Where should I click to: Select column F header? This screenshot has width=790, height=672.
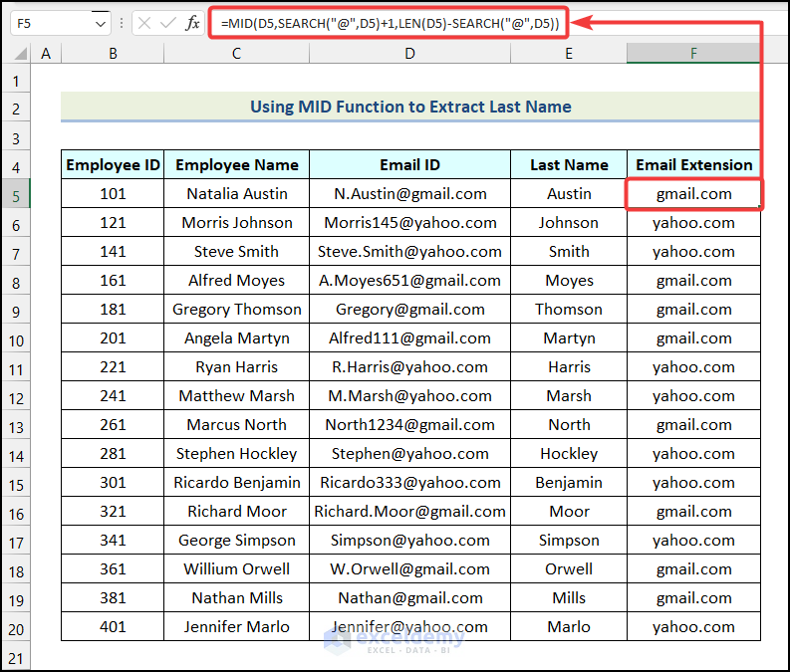pyautogui.click(x=693, y=54)
